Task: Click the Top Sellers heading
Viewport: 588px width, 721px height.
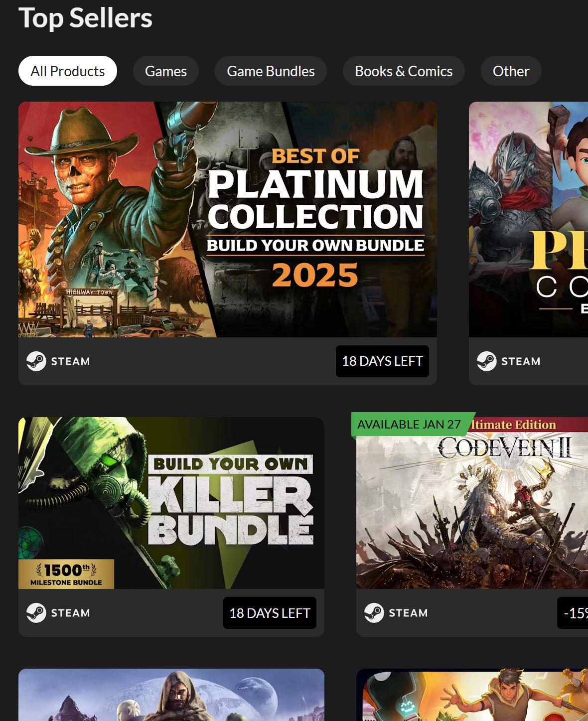Action: [85, 18]
